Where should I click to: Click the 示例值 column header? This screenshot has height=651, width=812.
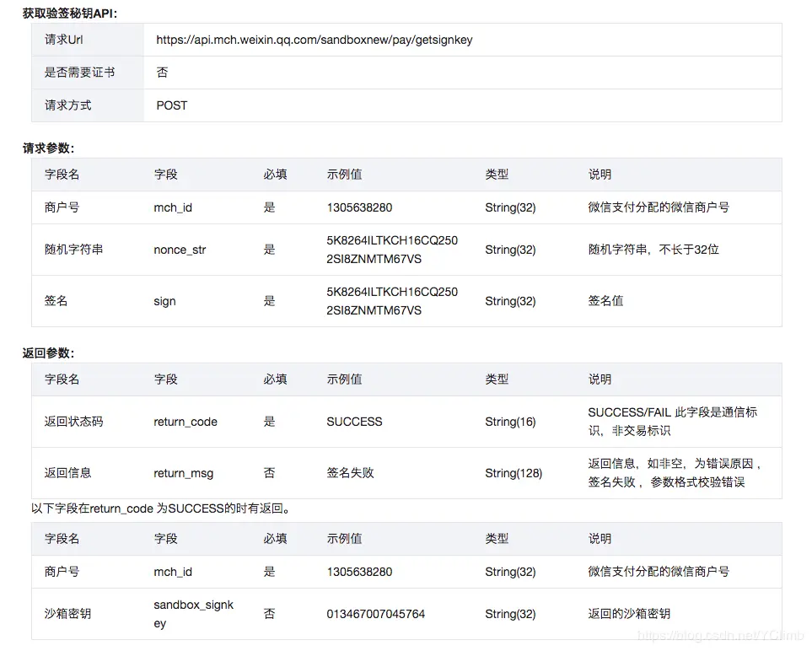pyautogui.click(x=345, y=175)
